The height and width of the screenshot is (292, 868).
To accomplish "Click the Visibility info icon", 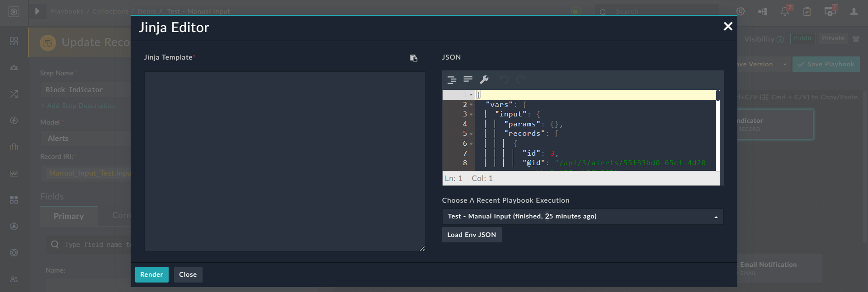I will (x=780, y=40).
